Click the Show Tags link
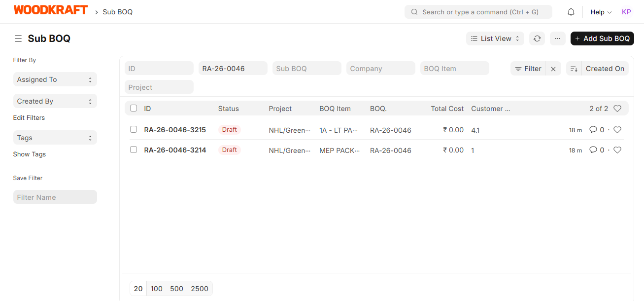The width and height of the screenshot is (644, 301). pos(30,154)
